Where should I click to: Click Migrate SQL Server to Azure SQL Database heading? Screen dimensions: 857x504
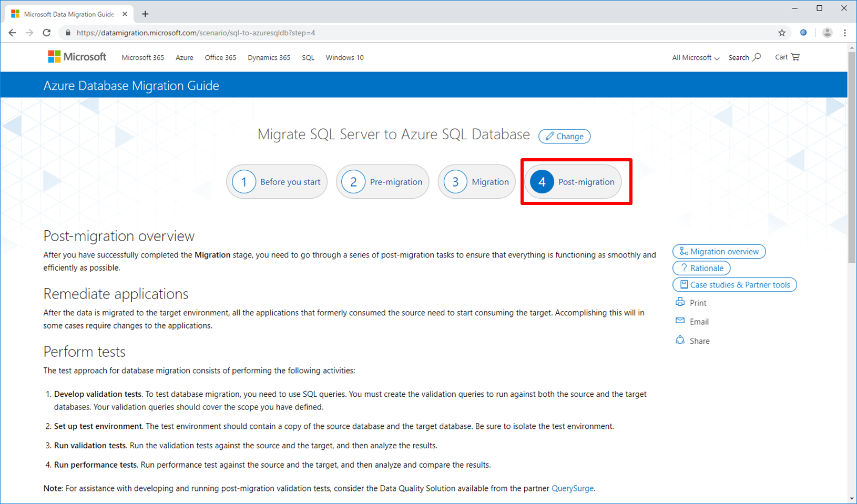coord(393,135)
